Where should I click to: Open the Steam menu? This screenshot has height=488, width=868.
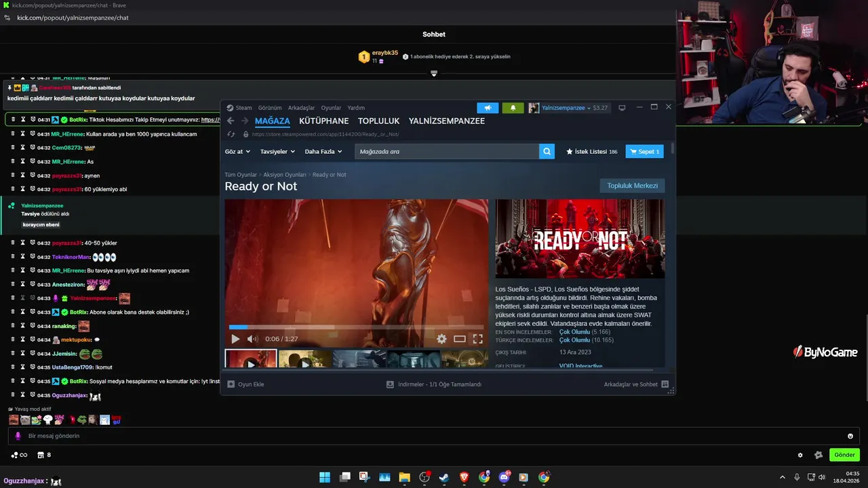click(x=239, y=108)
